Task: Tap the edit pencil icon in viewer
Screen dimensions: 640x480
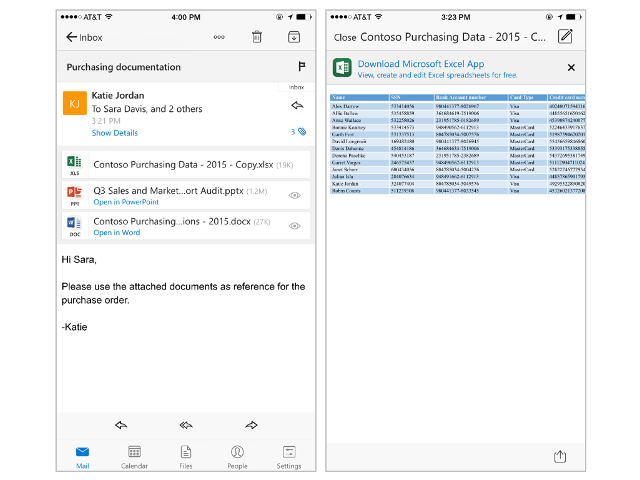Action: [565, 37]
